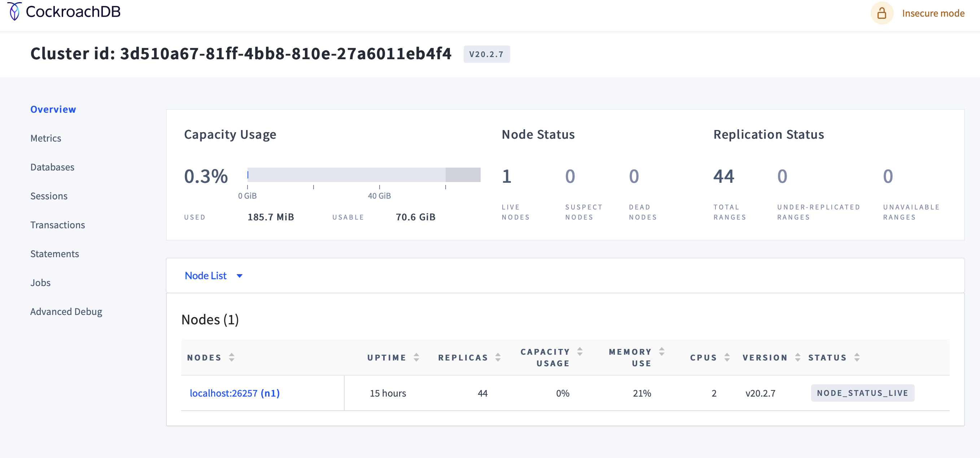Open the localhost:26257 (n1) node link
The width and height of the screenshot is (980, 458).
(234, 393)
